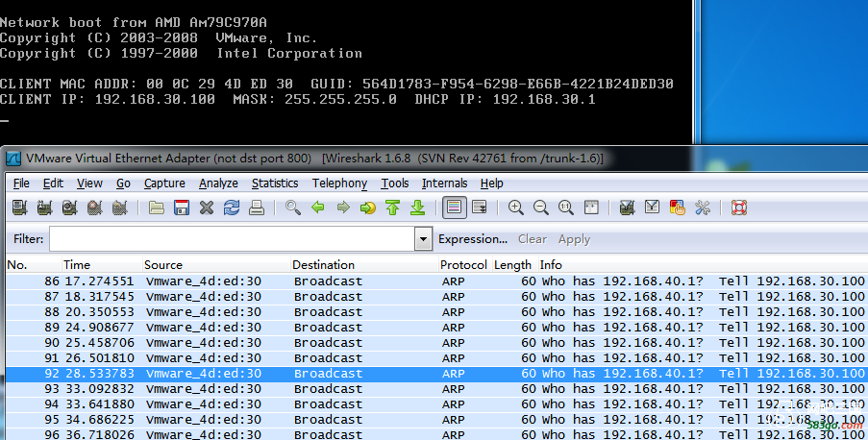
Task: Open the Go menu
Action: pos(123,183)
